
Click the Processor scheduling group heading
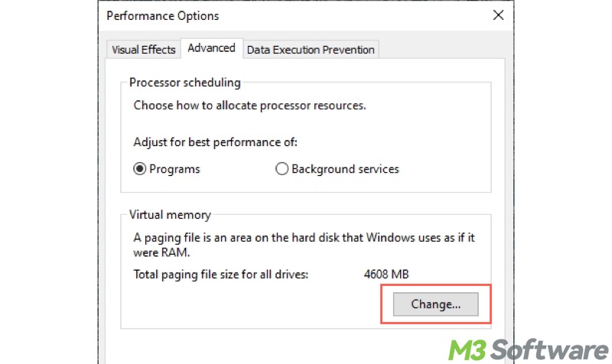tap(184, 83)
